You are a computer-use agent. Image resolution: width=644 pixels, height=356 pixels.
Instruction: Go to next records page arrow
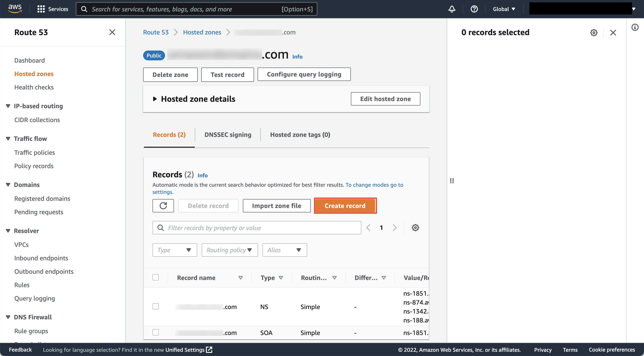coord(394,227)
